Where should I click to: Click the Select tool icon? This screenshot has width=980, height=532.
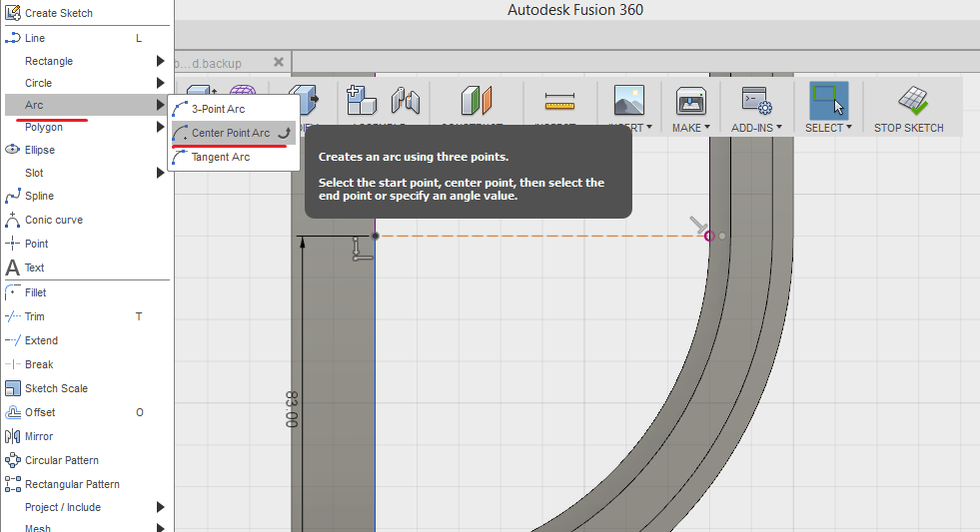click(829, 101)
